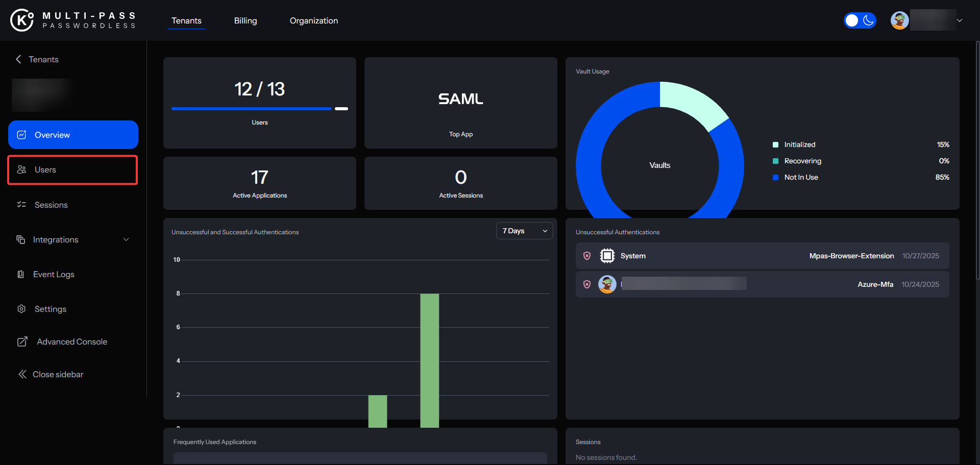The width and height of the screenshot is (980, 465).
Task: Open Sessions list in sidebar
Action: coord(51,205)
